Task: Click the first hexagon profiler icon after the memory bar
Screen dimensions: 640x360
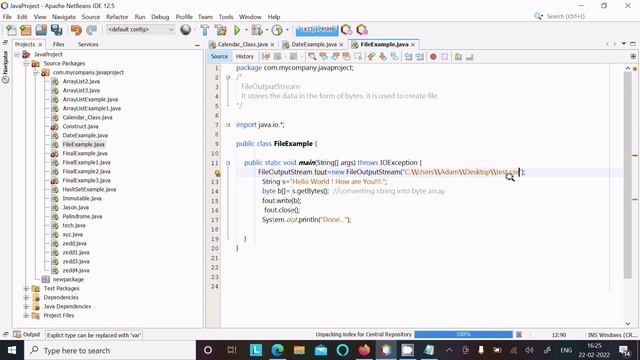Action: [x=347, y=30]
